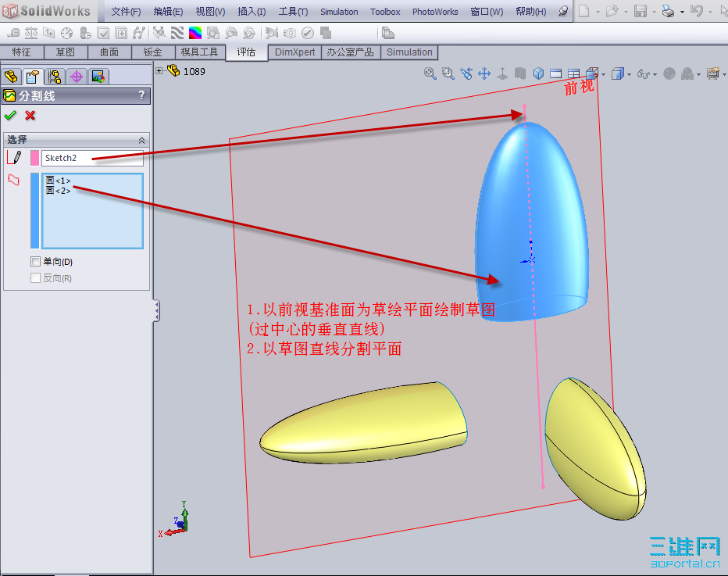The height and width of the screenshot is (576, 728).
Task: Click the Check checkmark-box icon
Action: point(103,33)
